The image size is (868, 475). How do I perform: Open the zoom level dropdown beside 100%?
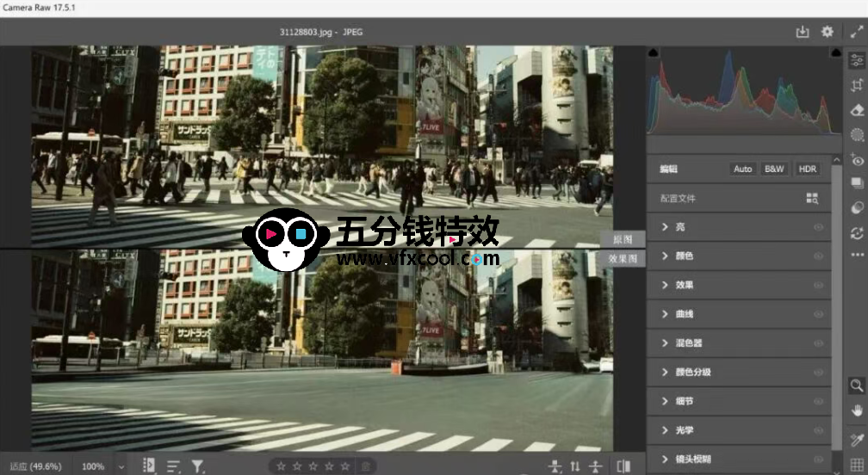(x=121, y=466)
